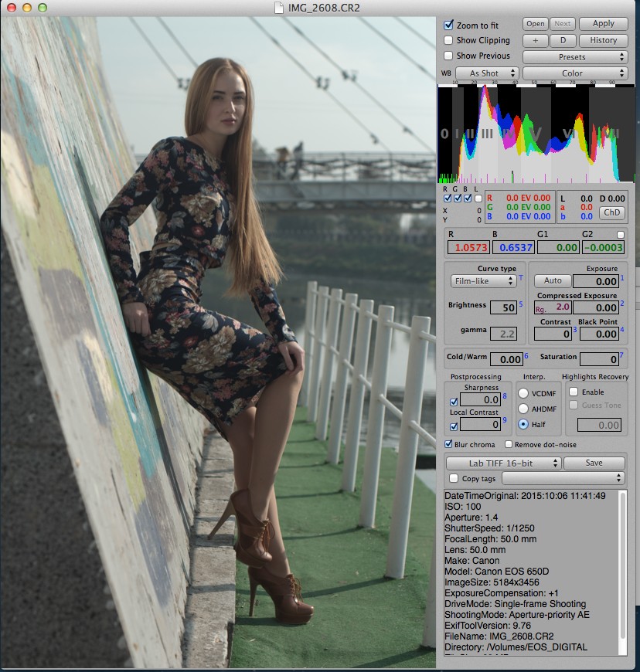Click the Apply button

tap(603, 24)
